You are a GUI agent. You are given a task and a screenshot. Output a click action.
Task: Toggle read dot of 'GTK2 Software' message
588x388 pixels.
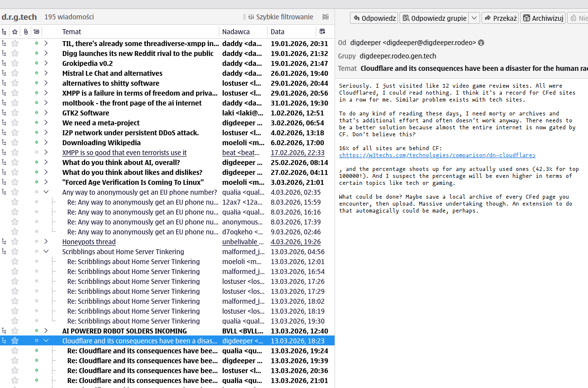[36, 113]
